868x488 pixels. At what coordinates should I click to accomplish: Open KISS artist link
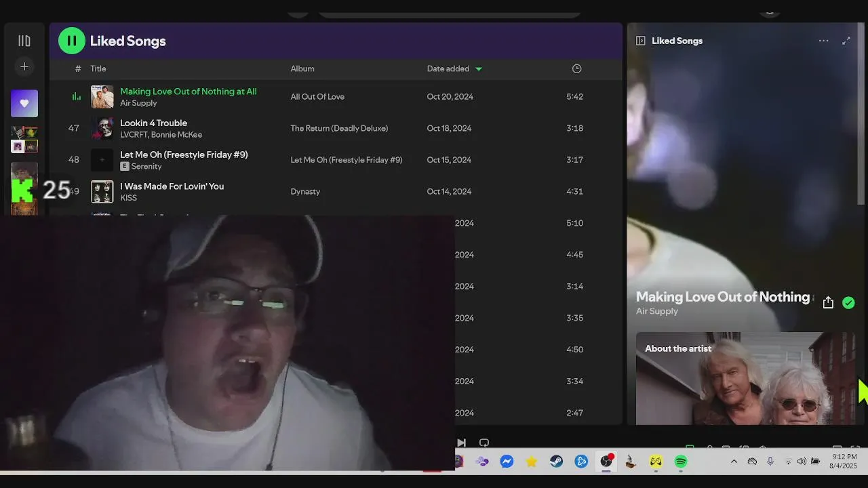pyautogui.click(x=128, y=198)
